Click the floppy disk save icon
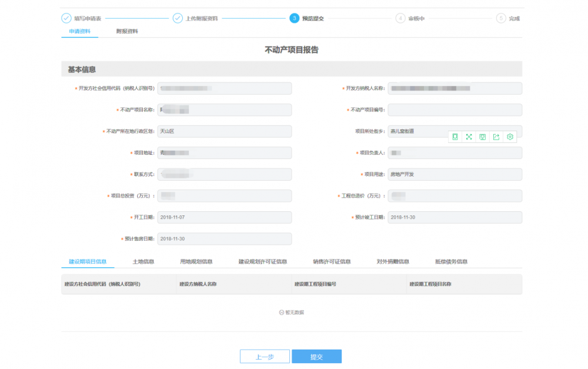This screenshot has height=369, width=588. 482,137
